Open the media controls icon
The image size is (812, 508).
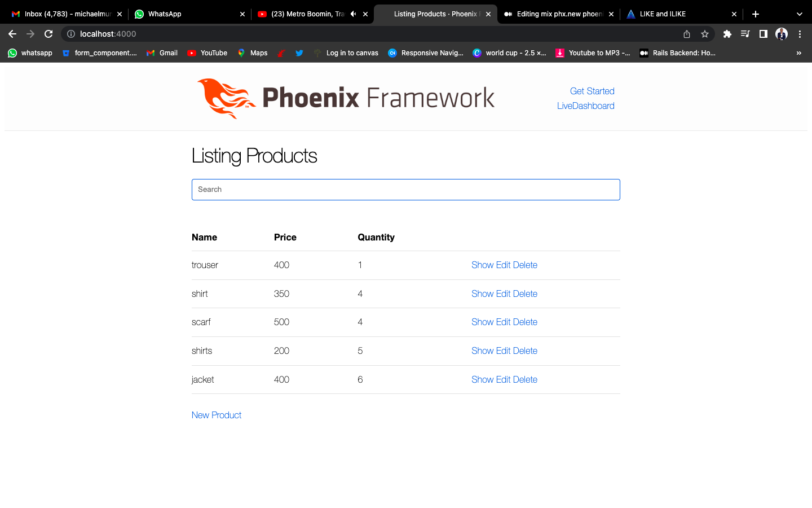745,34
